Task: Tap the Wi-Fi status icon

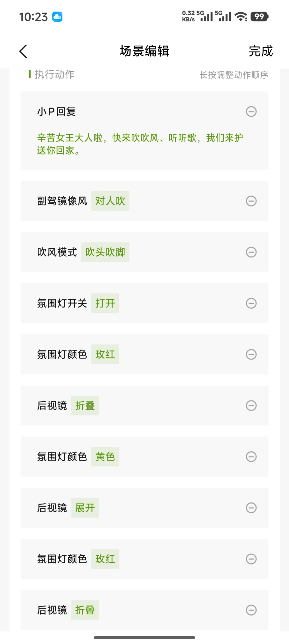Action: tap(241, 17)
